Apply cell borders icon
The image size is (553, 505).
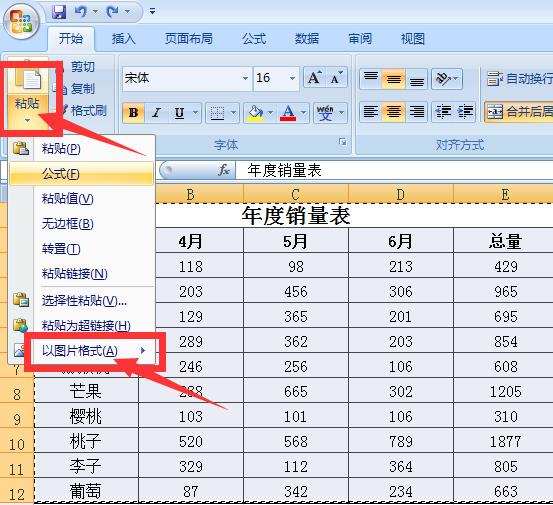click(x=217, y=113)
